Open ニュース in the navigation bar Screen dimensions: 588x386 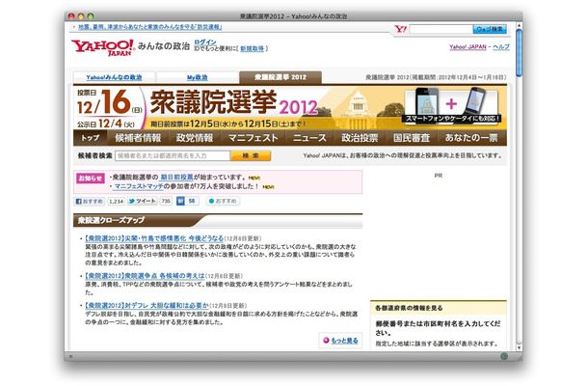point(309,138)
